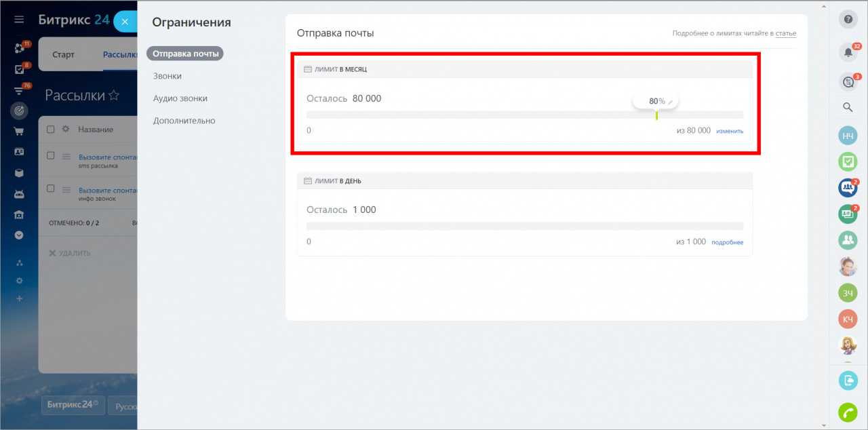Open the table settings gear dropdown
This screenshot has width=868, height=430.
click(66, 129)
